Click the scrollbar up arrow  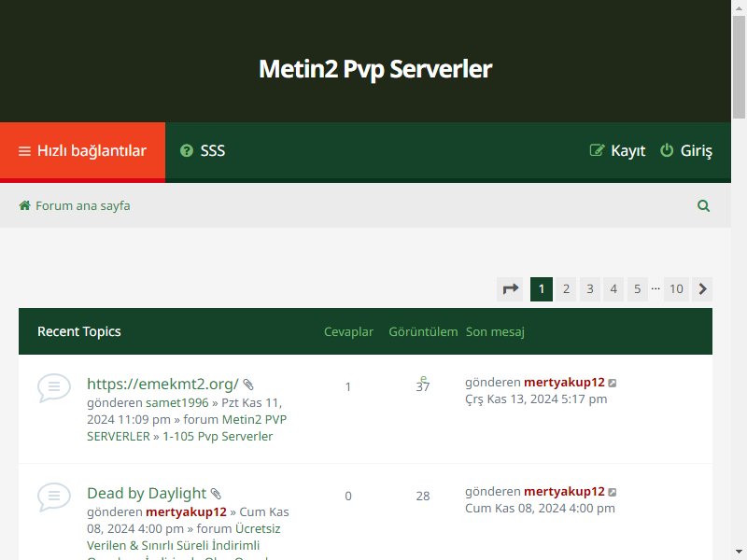pyautogui.click(x=739, y=7)
